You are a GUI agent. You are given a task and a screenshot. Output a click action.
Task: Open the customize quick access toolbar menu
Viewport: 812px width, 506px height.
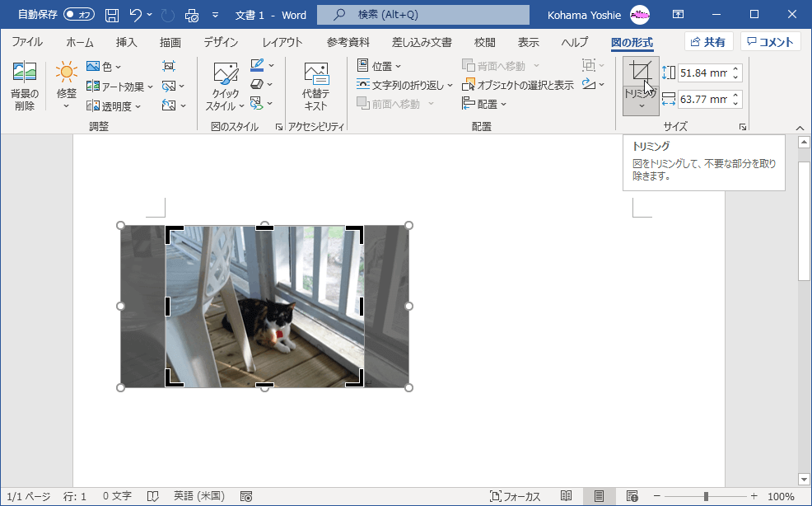click(216, 15)
